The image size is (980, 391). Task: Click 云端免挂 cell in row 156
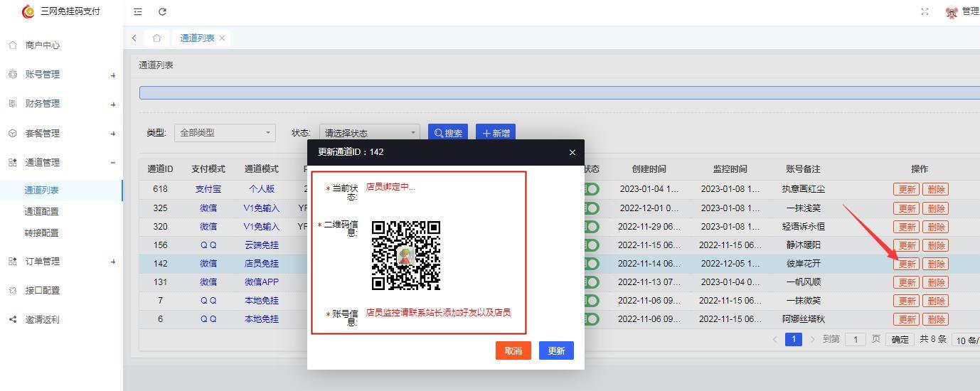[x=262, y=245]
